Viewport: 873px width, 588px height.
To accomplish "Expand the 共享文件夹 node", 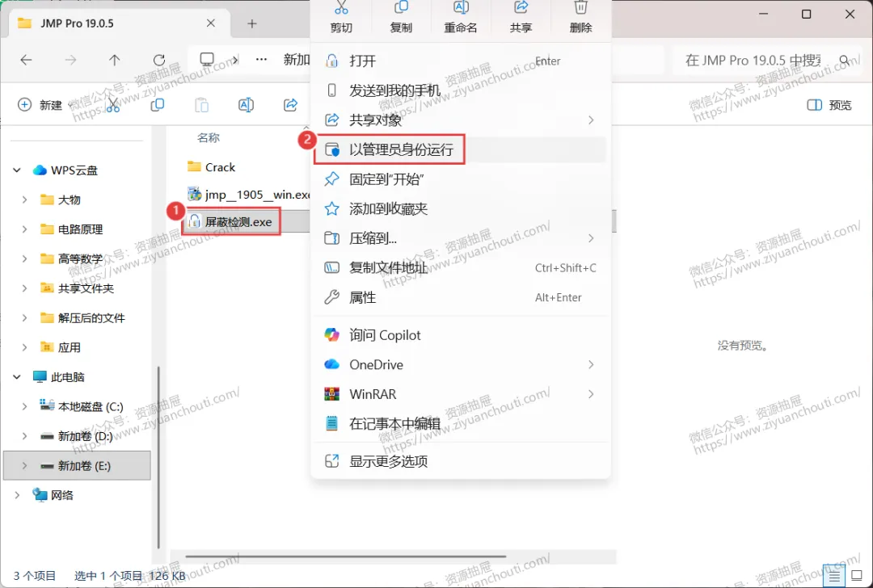I will [x=24, y=288].
